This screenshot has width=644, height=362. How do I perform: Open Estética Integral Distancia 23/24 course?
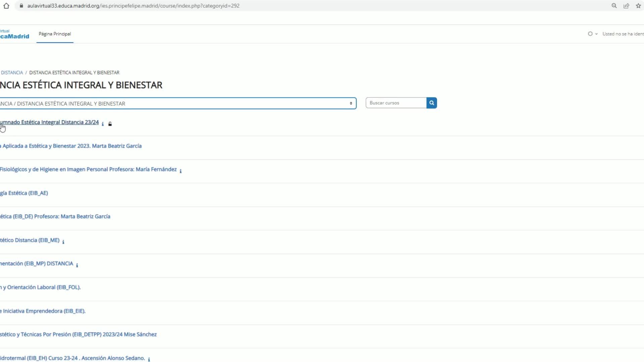50,122
